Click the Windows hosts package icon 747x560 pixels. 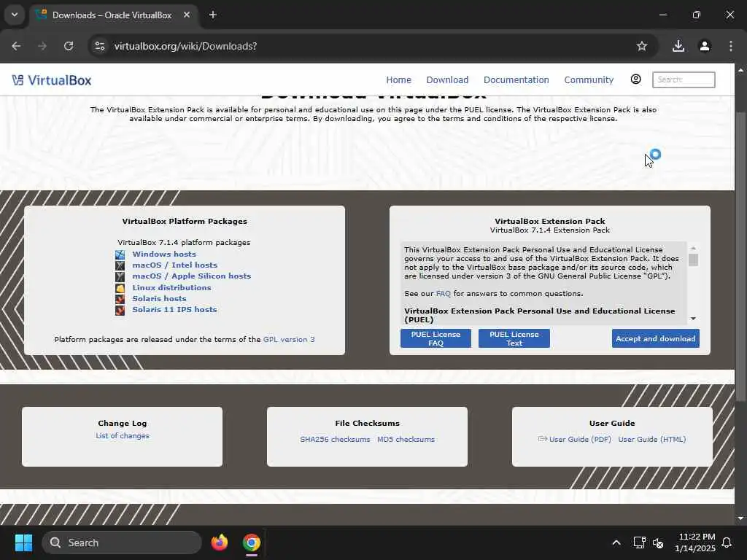click(120, 254)
